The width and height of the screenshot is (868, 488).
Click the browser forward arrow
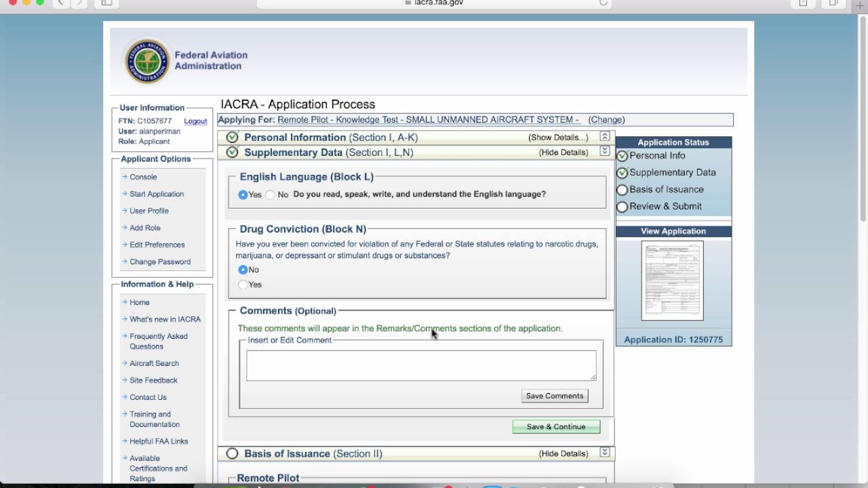point(79,3)
